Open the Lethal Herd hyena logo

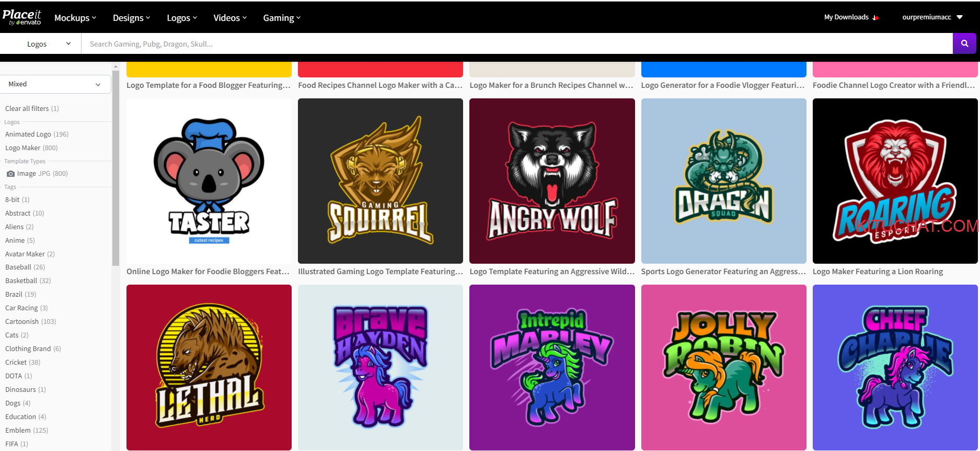pyautogui.click(x=209, y=367)
